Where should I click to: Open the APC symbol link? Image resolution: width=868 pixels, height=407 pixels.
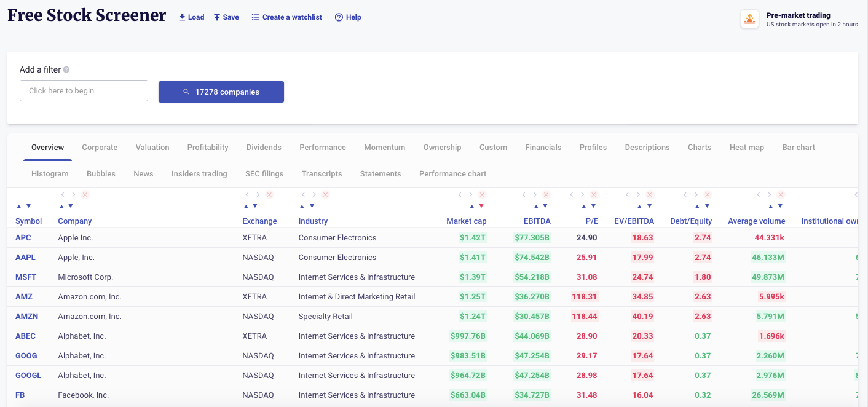click(23, 238)
